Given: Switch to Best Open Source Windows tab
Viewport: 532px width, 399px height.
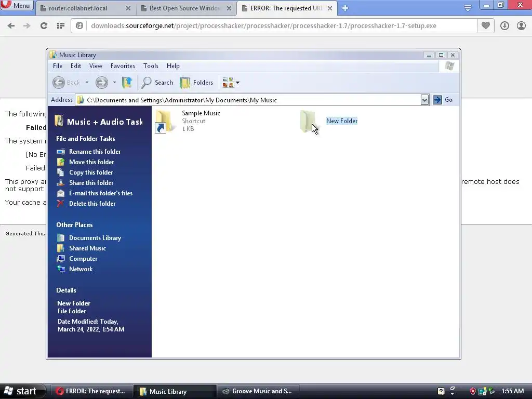Looking at the screenshot, I should (x=185, y=8).
